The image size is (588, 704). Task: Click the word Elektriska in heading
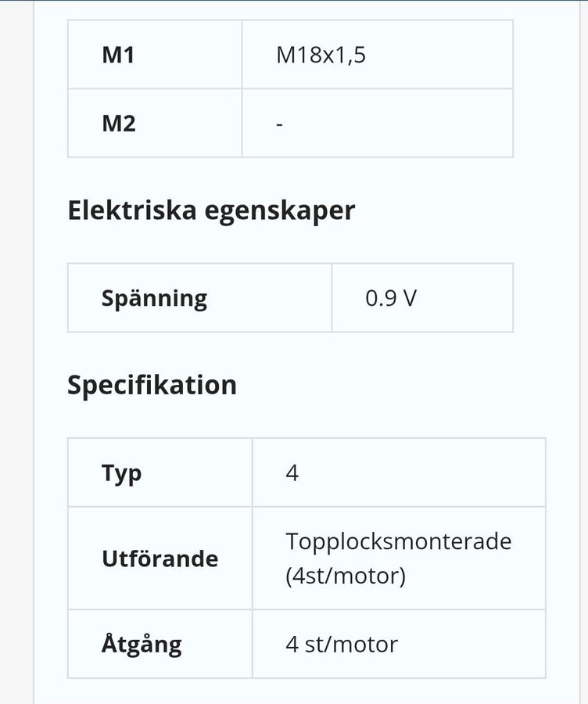pos(132,209)
